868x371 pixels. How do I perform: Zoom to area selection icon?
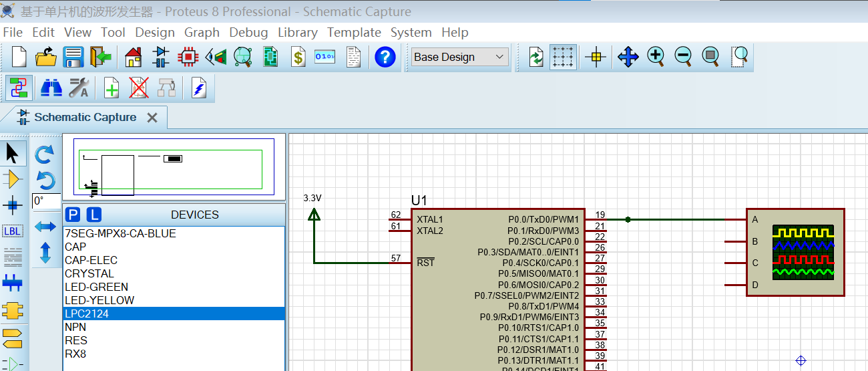[738, 57]
